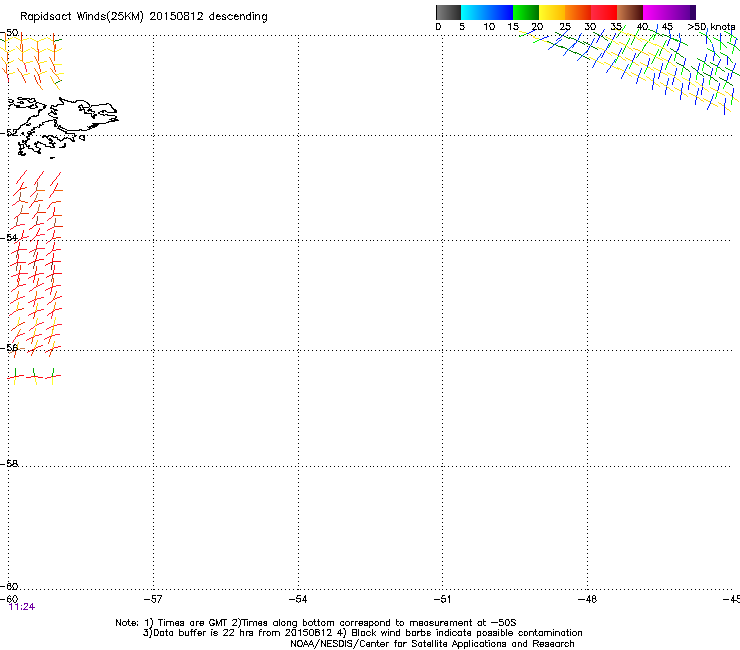Screen dimensions: 740x650
Task: Click the -58 latitude label on left axis
Action: [9, 464]
